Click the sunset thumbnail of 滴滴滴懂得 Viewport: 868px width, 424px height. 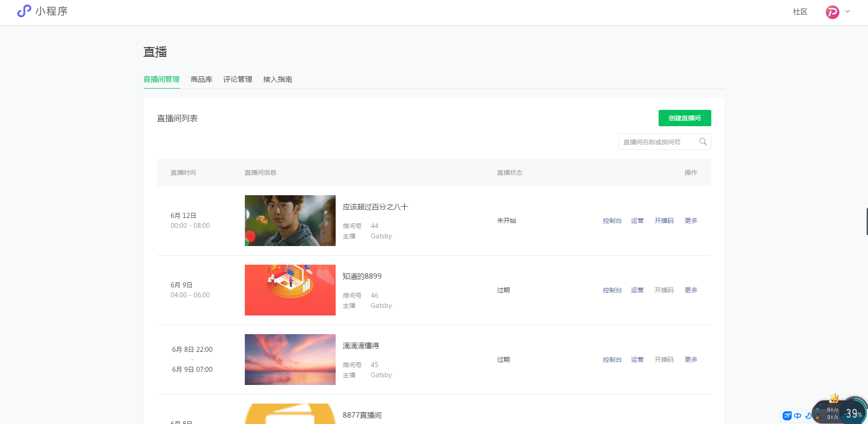coord(290,360)
